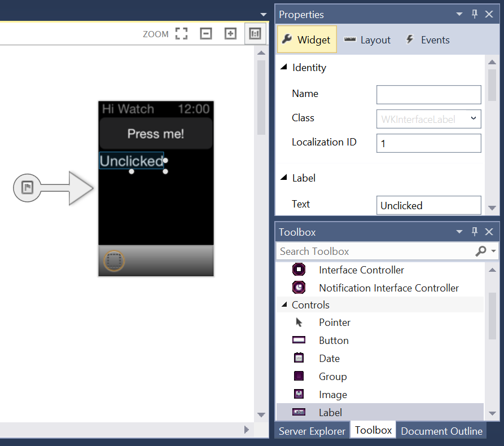Collapse the Identity section
The width and height of the screenshot is (504, 446).
[x=284, y=67]
